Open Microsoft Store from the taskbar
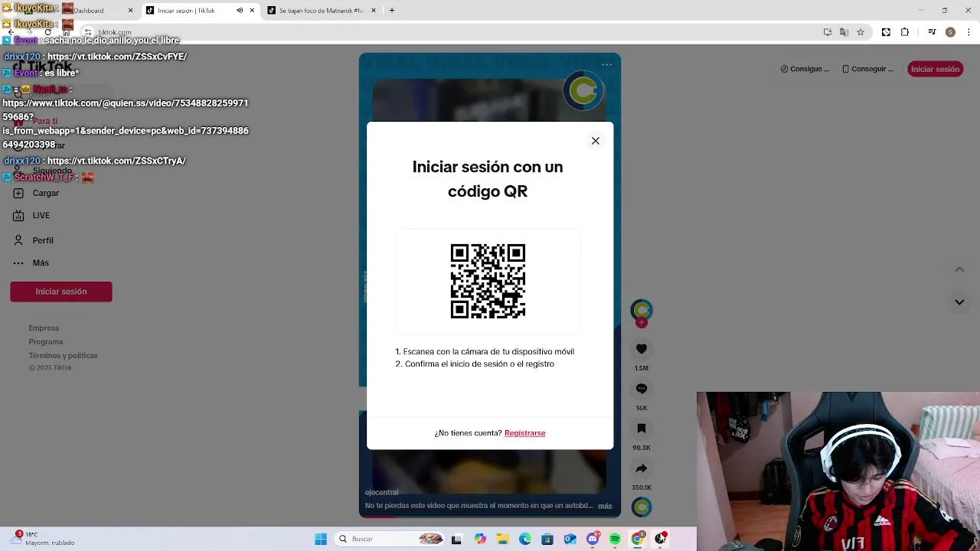The height and width of the screenshot is (551, 980). [547, 539]
